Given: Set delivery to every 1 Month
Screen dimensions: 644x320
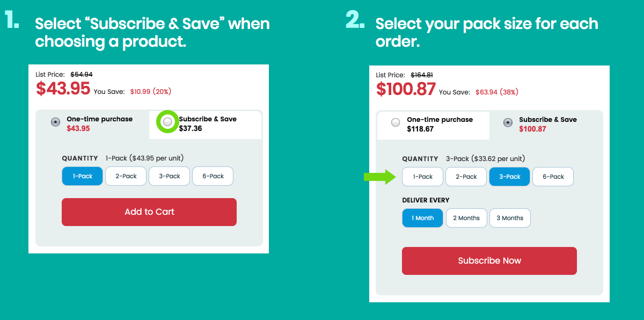Looking at the screenshot, I should click(x=423, y=218).
